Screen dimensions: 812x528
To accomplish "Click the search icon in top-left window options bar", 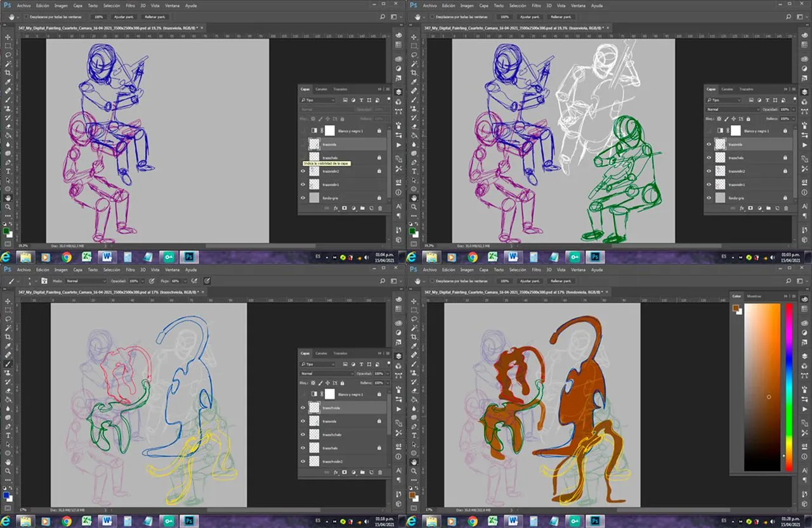I will coord(384,16).
